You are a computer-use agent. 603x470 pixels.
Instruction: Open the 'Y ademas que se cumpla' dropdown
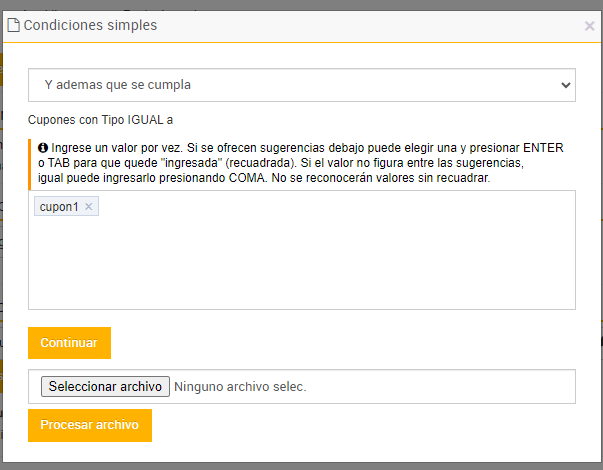tap(302, 85)
